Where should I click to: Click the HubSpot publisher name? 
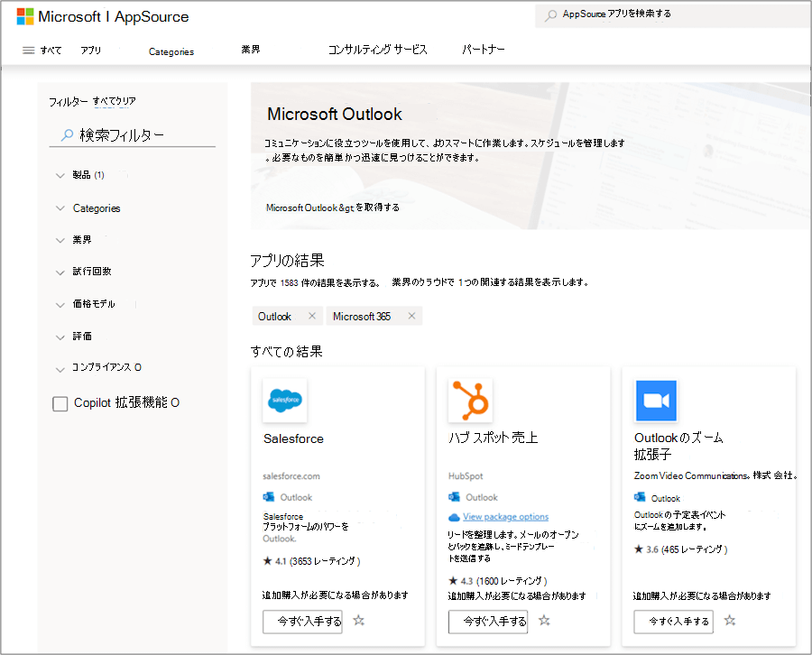tap(466, 475)
